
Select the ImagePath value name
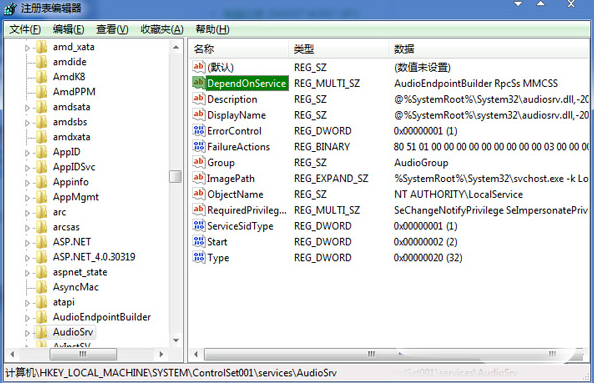tap(231, 178)
